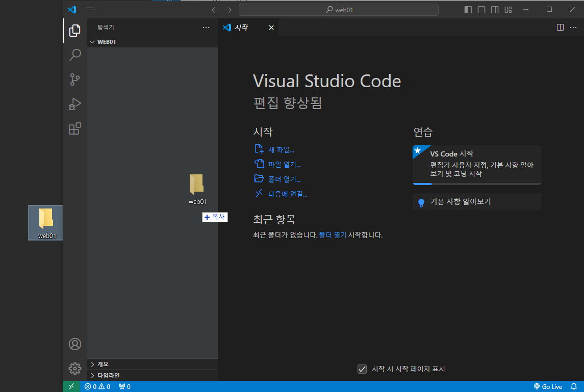Expand the 개요 outline section

[x=153, y=364]
